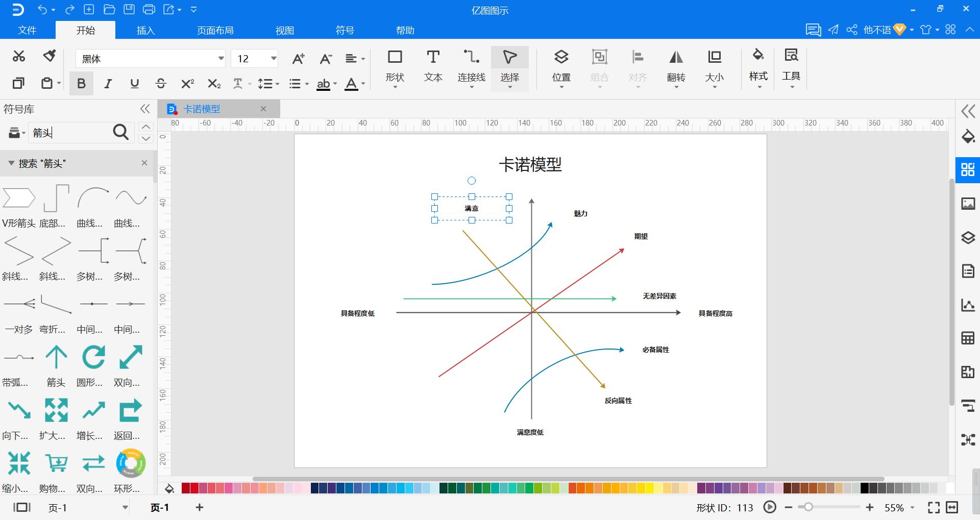Click the format painter icon

49,56
